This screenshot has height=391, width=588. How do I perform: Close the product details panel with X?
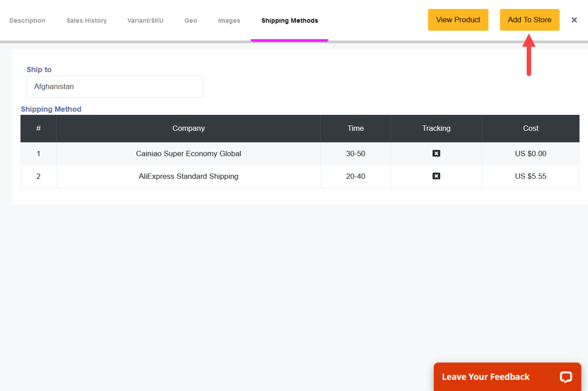click(574, 20)
